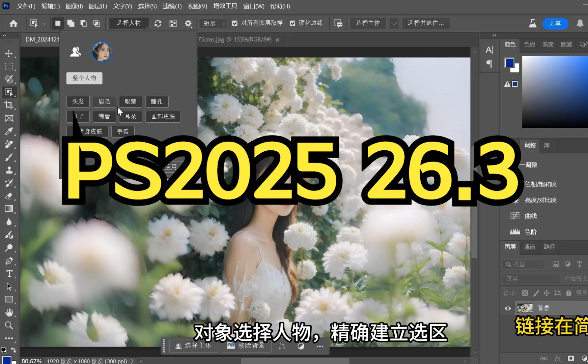This screenshot has width=588, height=364.
Task: Select the Move tool
Action: pos(9,53)
